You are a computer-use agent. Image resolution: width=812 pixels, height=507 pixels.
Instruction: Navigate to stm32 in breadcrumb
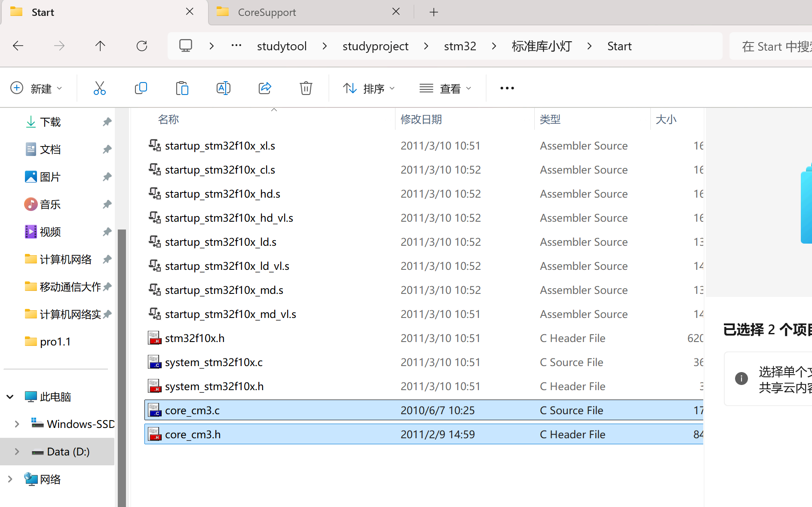click(x=460, y=46)
